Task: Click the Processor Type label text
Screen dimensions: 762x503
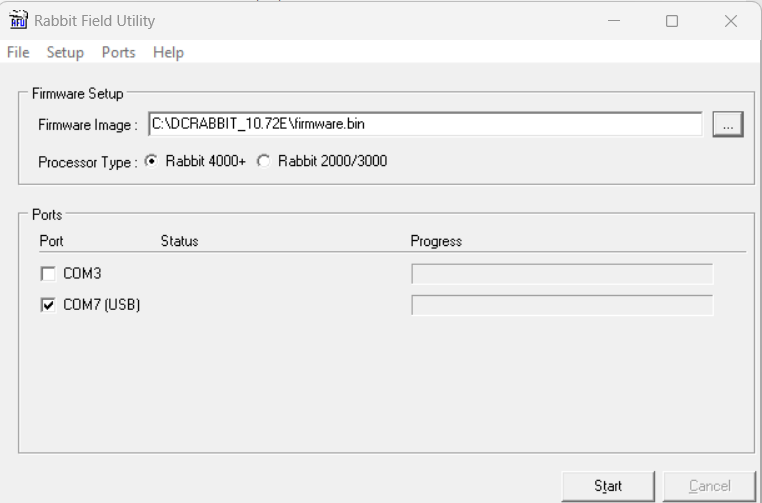Action: point(87,162)
